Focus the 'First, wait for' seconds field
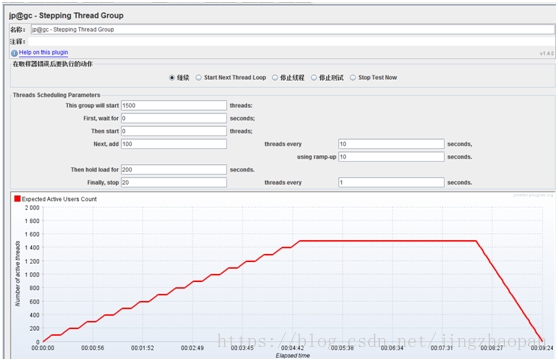 click(x=174, y=118)
